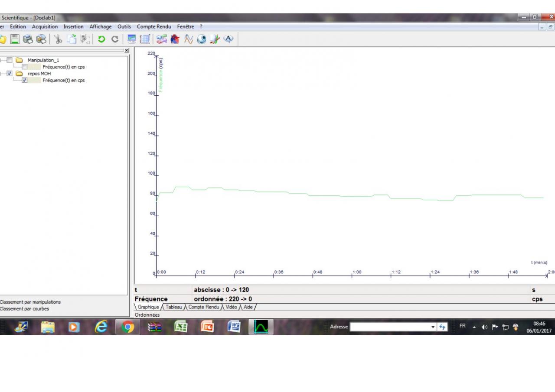The image size is (555, 392).
Task: Launch Internet Explorer from taskbar
Action: (101, 327)
